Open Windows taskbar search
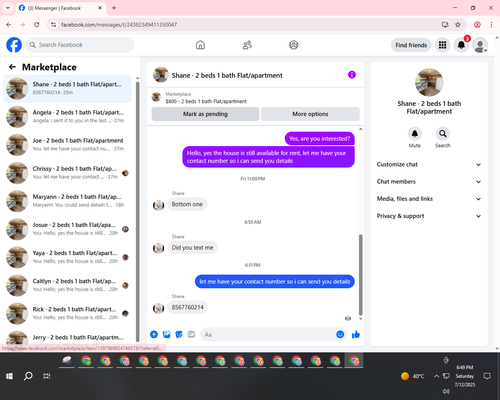Image resolution: width=500 pixels, height=400 pixels. click(28, 376)
